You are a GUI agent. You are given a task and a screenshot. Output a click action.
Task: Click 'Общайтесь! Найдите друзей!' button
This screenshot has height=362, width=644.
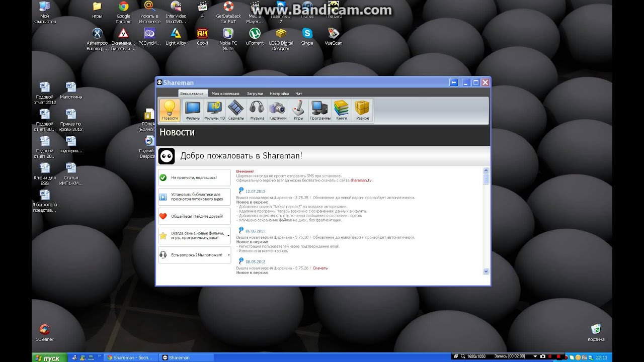pyautogui.click(x=194, y=216)
